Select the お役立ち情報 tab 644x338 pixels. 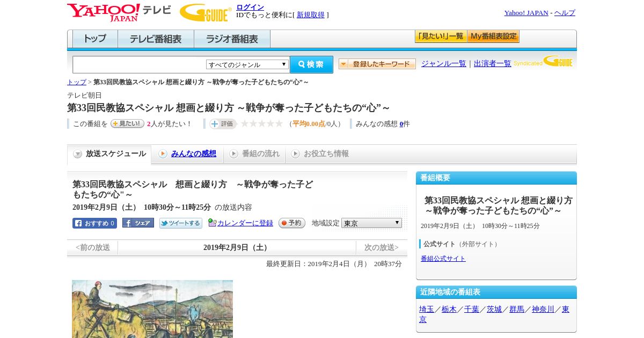click(x=320, y=154)
